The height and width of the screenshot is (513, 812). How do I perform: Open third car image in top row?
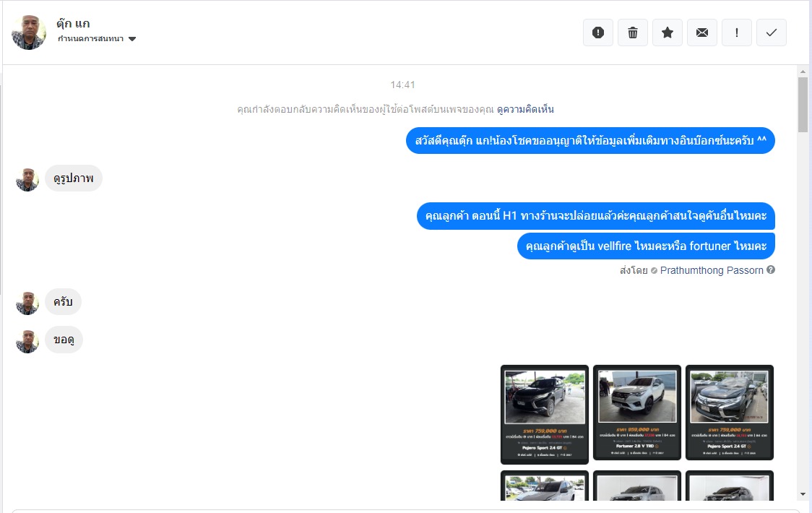point(729,413)
